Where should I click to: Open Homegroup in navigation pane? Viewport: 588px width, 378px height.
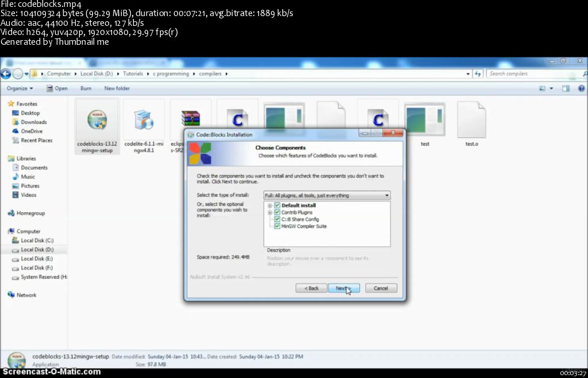26,213
